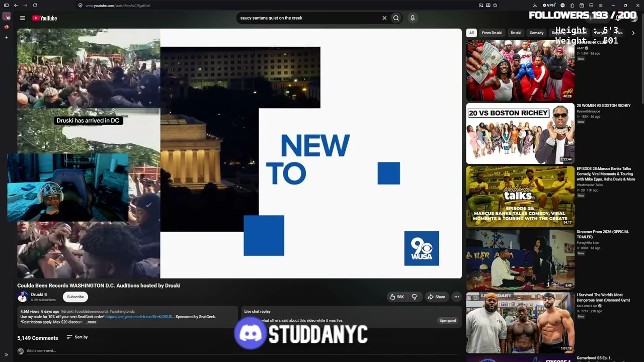
Task: Open the browser extensions puzzle icon
Action: coord(572,5)
